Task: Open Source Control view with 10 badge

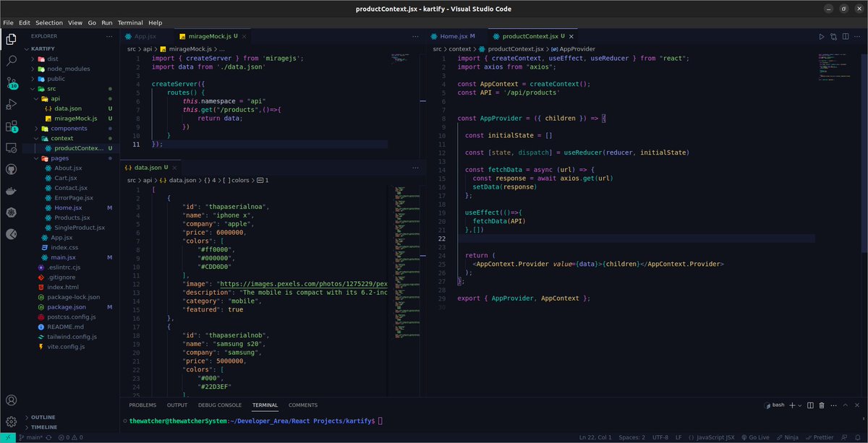Action: 11,83
